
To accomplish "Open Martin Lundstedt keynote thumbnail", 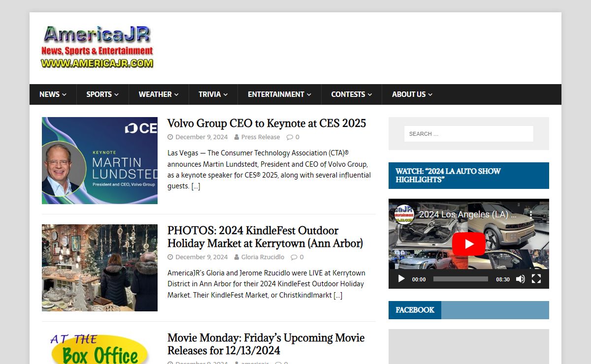I will 99,160.
